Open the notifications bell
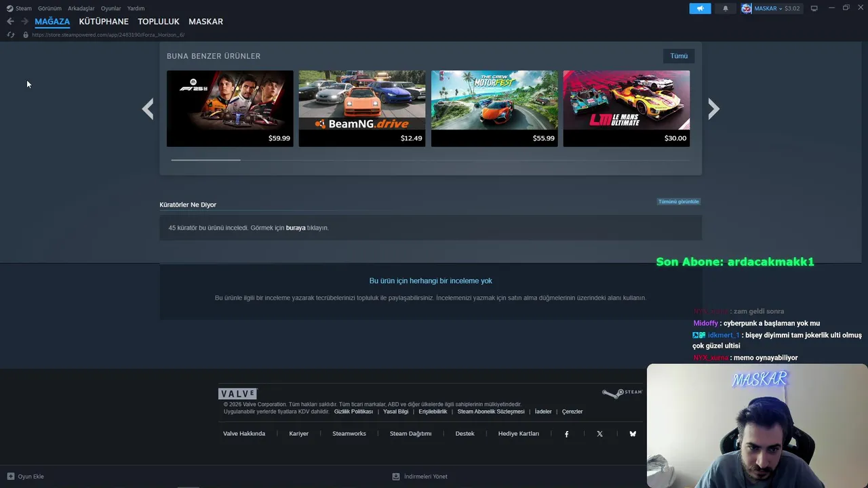 tap(726, 8)
